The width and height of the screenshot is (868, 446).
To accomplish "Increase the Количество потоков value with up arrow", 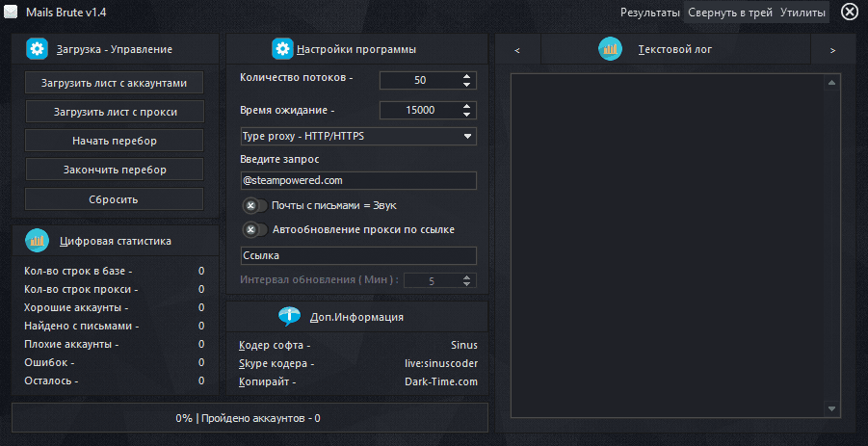I will [x=466, y=76].
